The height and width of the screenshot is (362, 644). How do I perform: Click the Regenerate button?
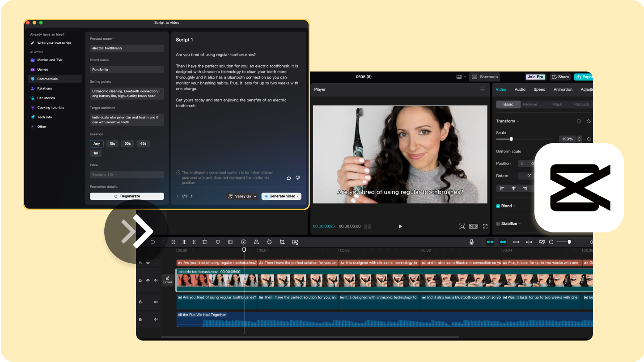pos(127,196)
